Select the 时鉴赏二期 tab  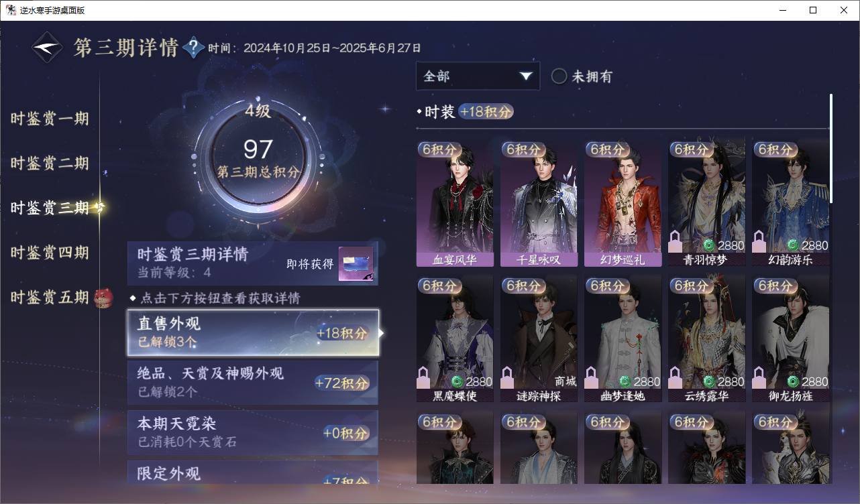[50, 163]
